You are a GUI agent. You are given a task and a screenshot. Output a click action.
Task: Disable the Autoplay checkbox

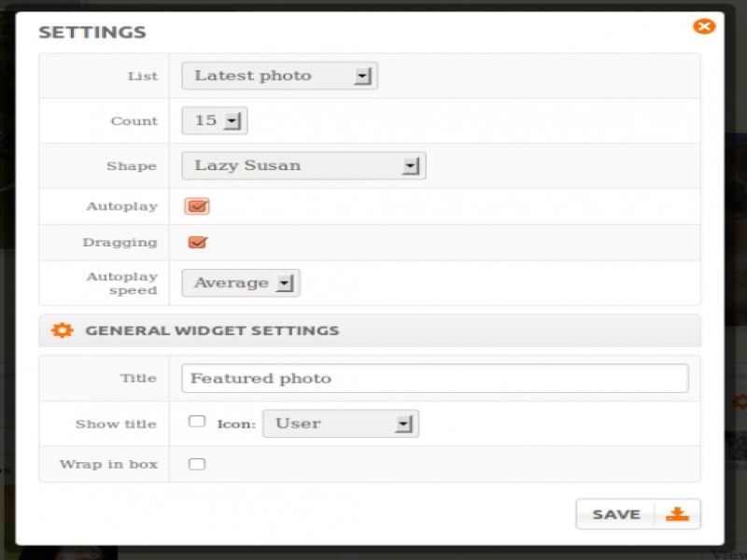point(197,206)
